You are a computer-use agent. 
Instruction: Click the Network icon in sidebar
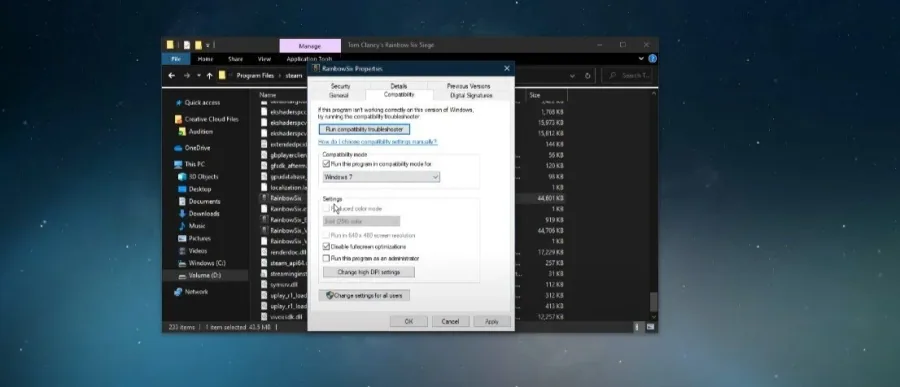(178, 292)
